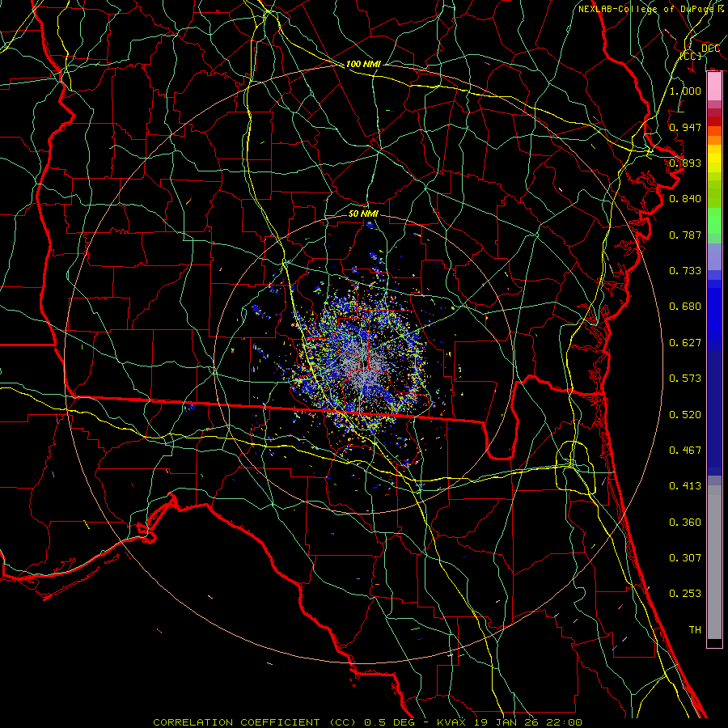Pick the lavender segment near 0.733

714,257
